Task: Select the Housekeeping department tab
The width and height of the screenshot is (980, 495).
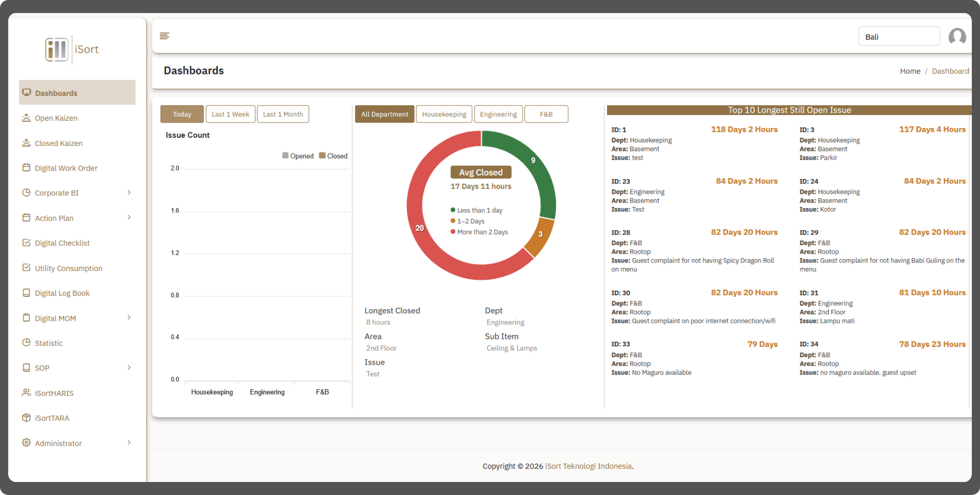Action: 444,114
